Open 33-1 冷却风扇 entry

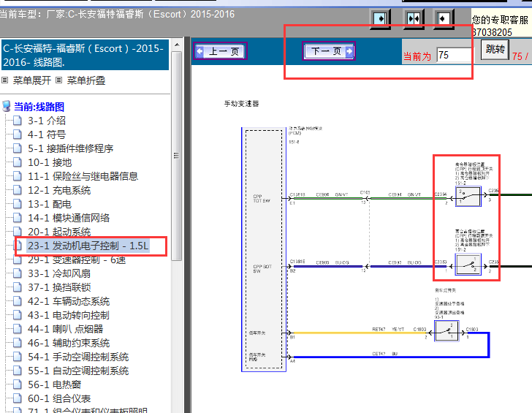coord(59,273)
